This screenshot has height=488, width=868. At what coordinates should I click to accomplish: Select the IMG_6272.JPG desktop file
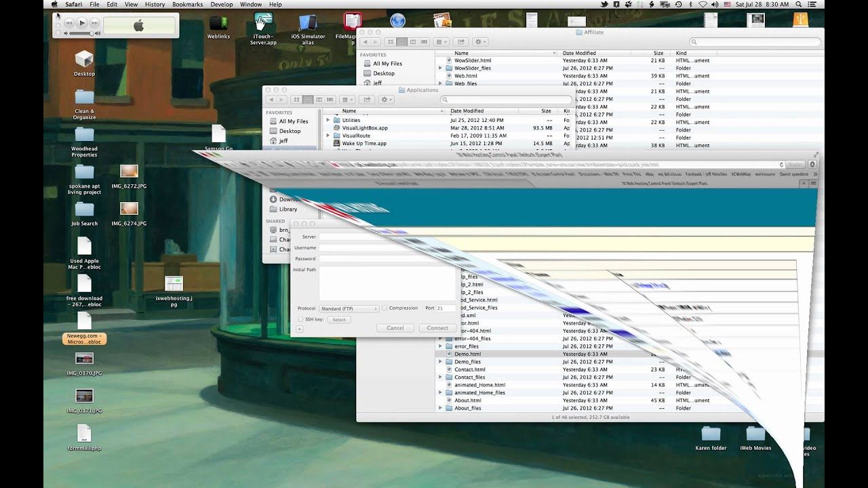pos(129,176)
